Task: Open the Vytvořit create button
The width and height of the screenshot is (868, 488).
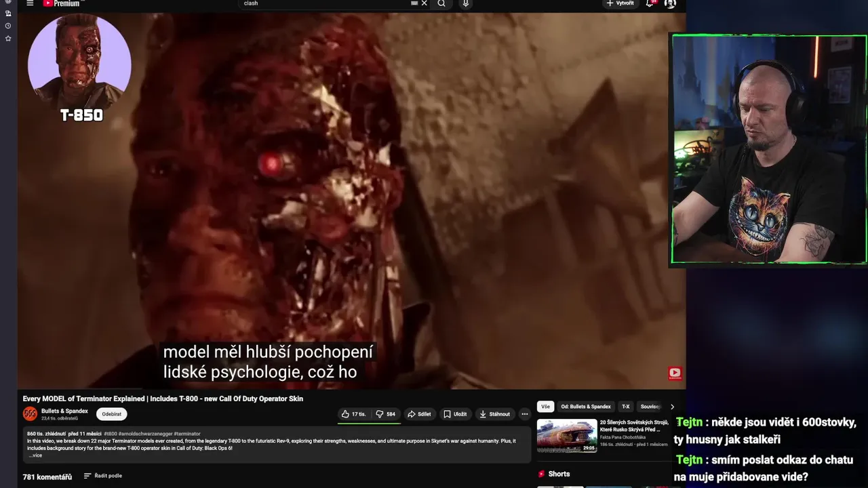Action: [x=620, y=3]
